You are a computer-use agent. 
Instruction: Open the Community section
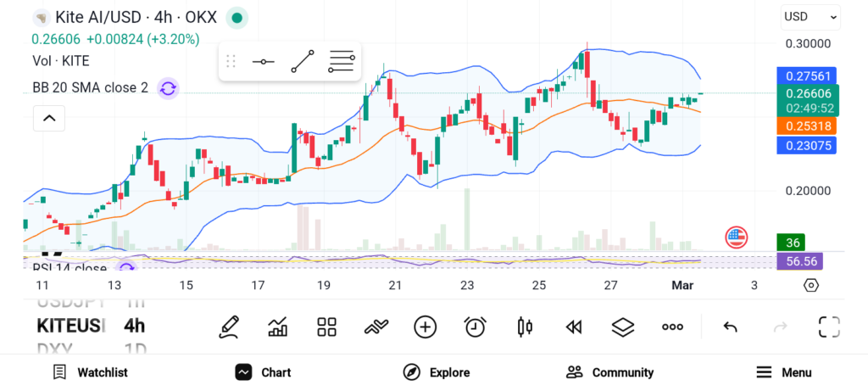pos(609,372)
